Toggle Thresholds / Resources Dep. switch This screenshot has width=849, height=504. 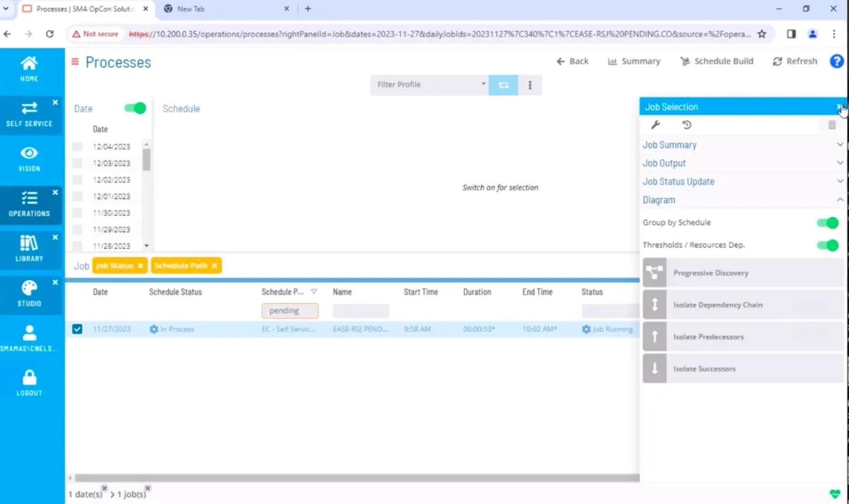coord(828,245)
